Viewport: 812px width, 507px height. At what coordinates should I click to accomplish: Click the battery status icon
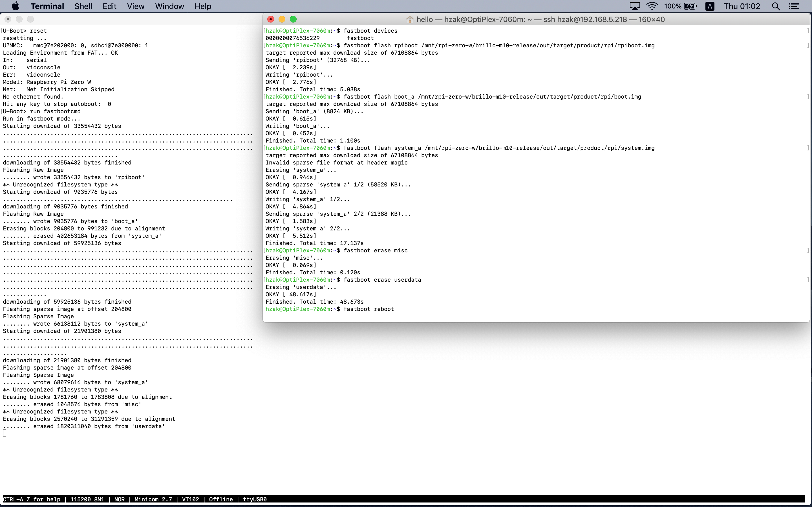(x=690, y=6)
